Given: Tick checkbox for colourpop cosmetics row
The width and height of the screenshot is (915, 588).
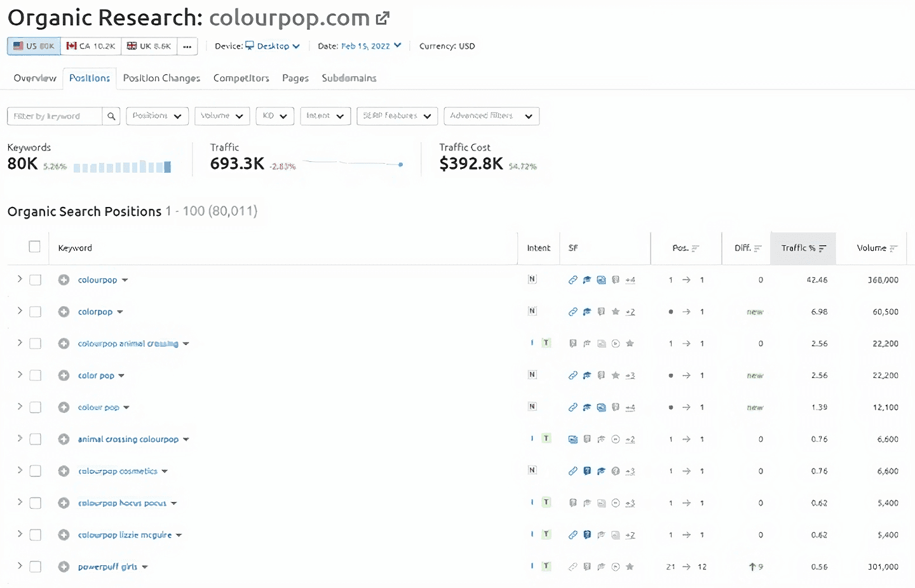Looking at the screenshot, I should pyautogui.click(x=36, y=471).
